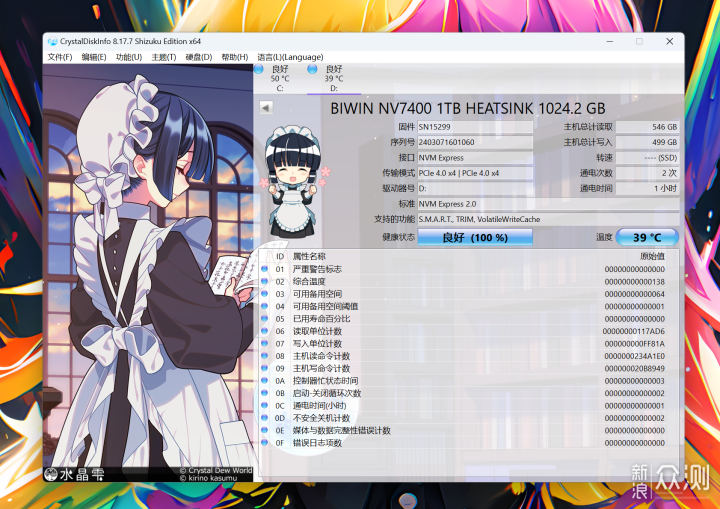Click the blue status orb above D: drive
This screenshot has width=720, height=509.
[312, 69]
